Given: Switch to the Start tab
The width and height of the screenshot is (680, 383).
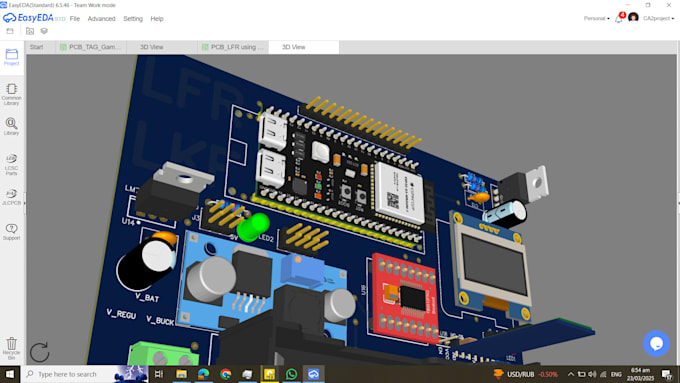Looking at the screenshot, I should tap(36, 47).
